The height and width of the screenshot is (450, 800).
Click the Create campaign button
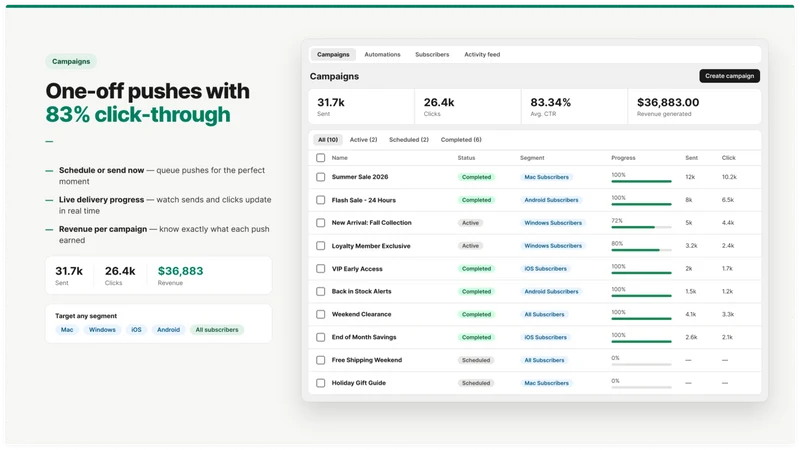pyautogui.click(x=730, y=76)
